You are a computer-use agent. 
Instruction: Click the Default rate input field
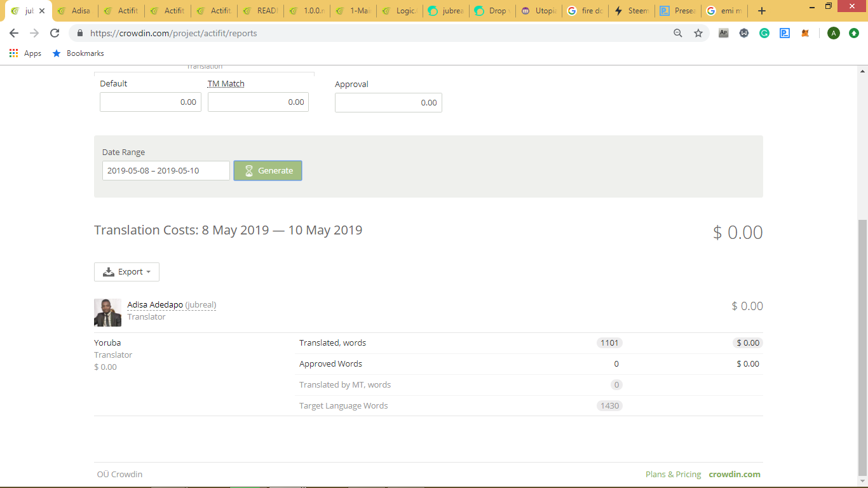[151, 102]
